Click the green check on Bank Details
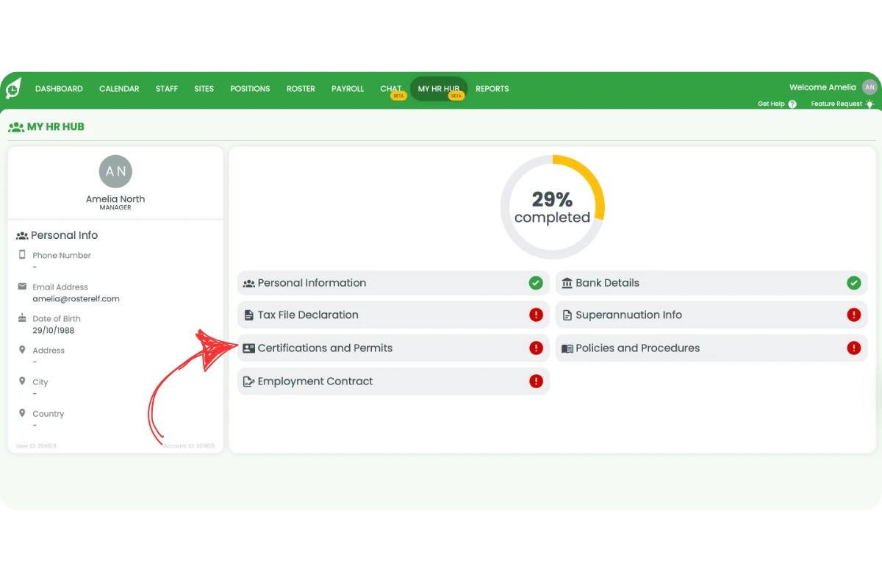The image size is (882, 588). tap(853, 283)
